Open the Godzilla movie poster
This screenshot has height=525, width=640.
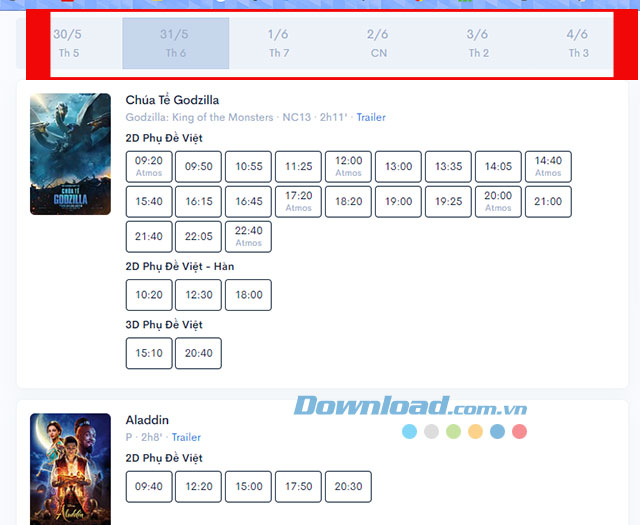click(x=70, y=154)
